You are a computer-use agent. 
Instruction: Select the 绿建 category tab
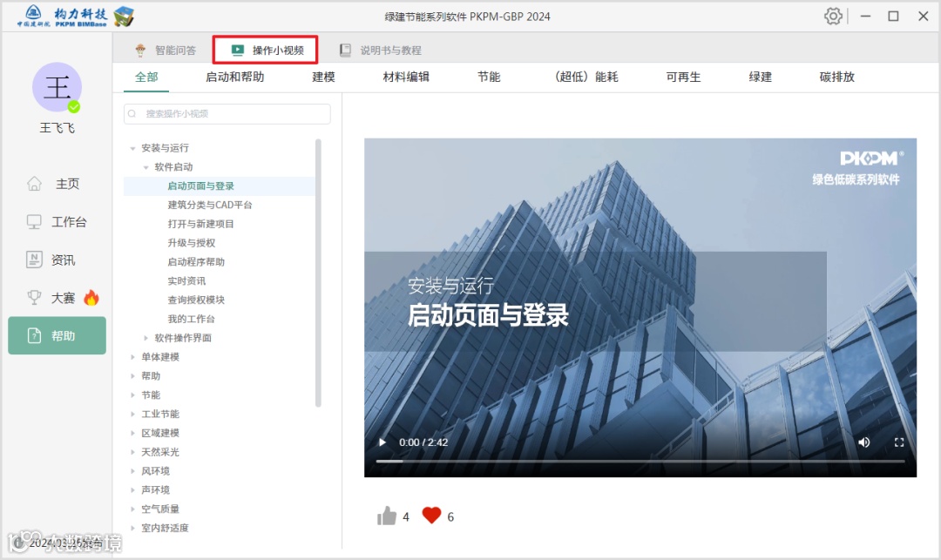[761, 77]
